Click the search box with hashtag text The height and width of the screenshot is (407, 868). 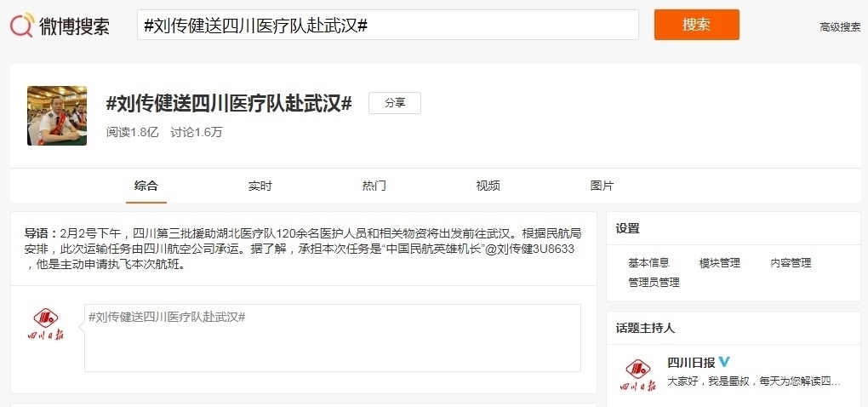click(x=387, y=26)
